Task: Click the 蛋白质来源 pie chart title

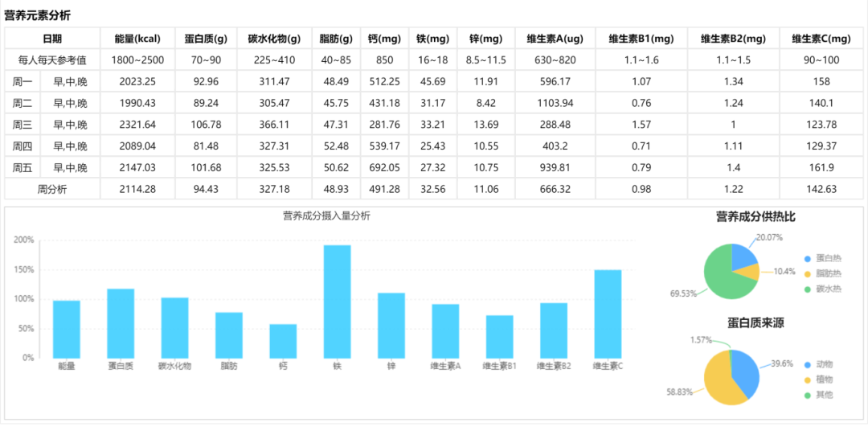Action: (x=755, y=322)
